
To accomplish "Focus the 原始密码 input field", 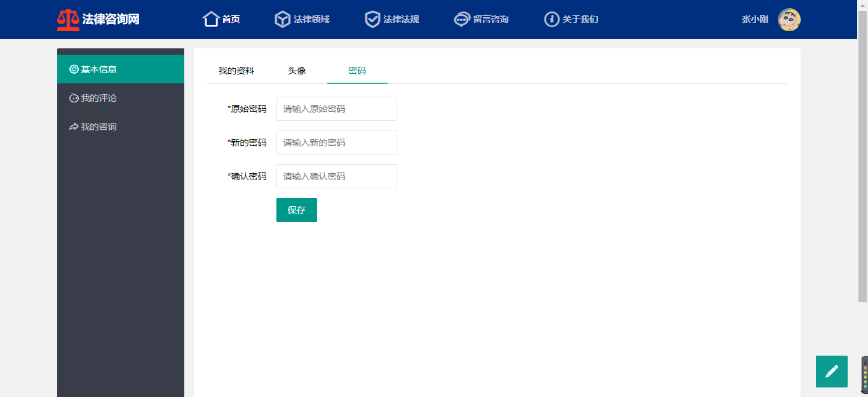I will click(x=337, y=109).
